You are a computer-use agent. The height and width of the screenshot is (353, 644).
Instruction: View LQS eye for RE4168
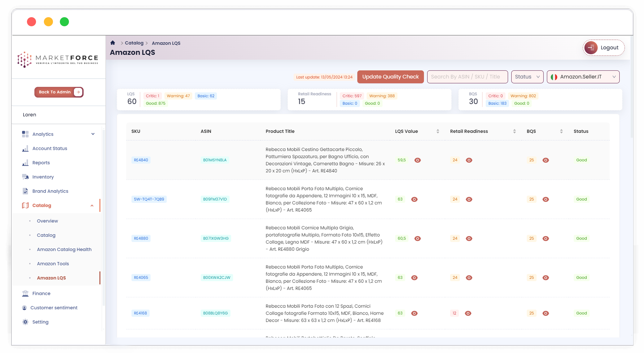[x=415, y=313]
